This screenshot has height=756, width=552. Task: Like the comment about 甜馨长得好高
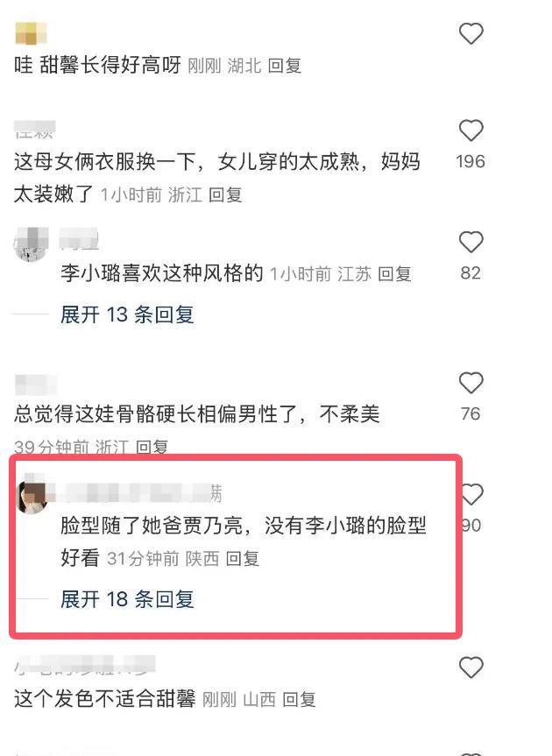click(471, 34)
